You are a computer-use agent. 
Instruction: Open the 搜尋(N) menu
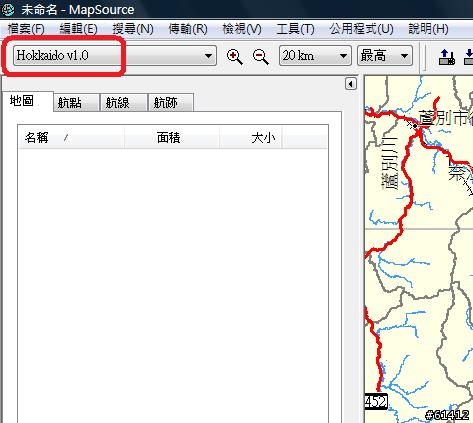pyautogui.click(x=133, y=29)
